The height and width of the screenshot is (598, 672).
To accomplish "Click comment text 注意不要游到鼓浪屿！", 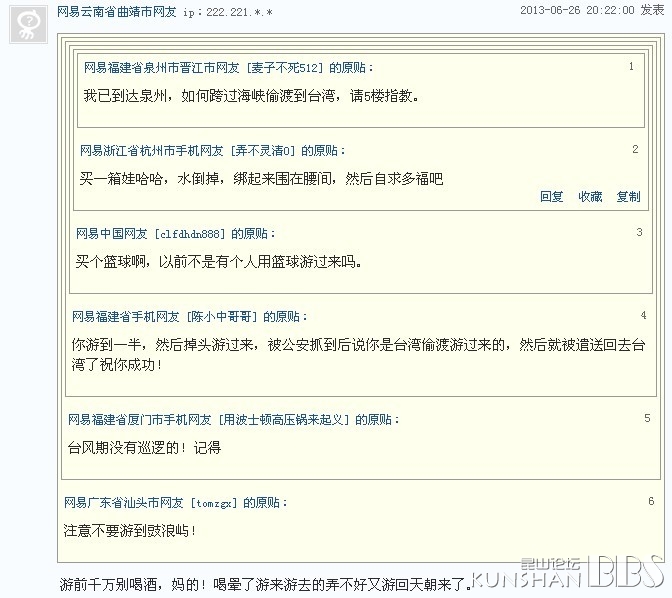I will 129,531.
